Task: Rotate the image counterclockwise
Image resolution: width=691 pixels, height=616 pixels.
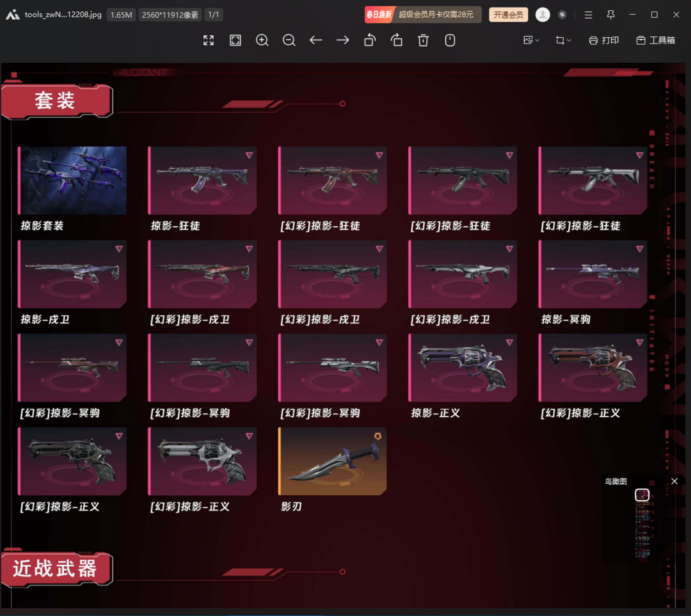Action: pyautogui.click(x=370, y=40)
